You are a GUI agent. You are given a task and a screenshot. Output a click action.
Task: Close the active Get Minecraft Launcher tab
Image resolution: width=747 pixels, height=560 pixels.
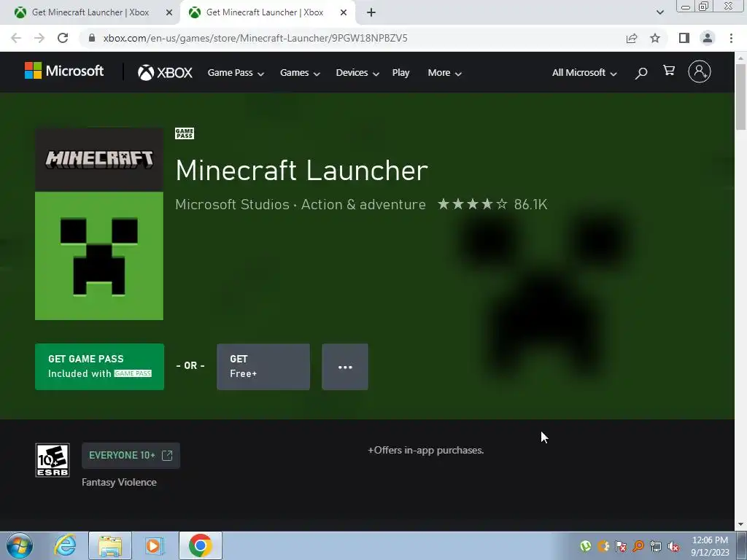(x=344, y=12)
